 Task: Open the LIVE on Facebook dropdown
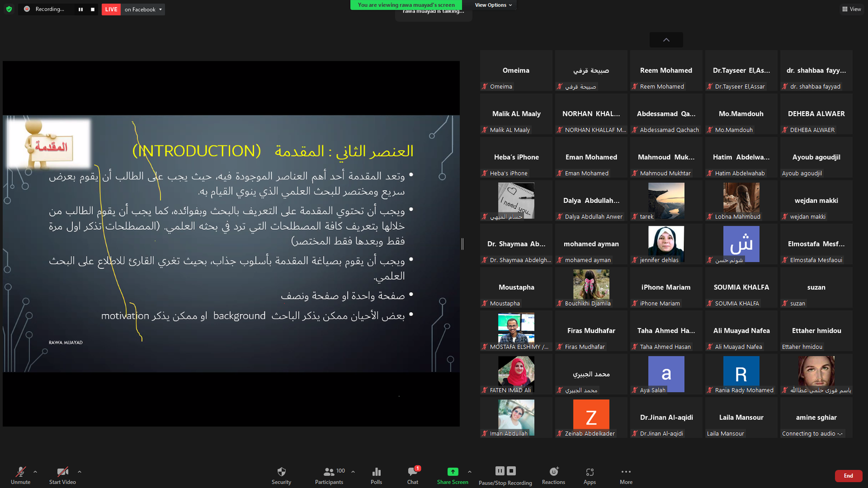[133, 9]
